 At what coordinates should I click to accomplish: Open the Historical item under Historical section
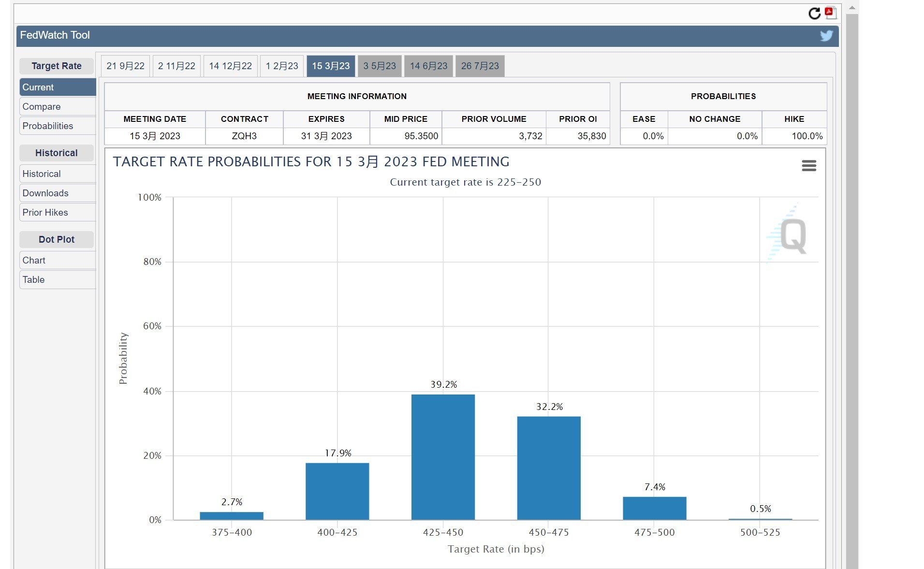(x=58, y=174)
